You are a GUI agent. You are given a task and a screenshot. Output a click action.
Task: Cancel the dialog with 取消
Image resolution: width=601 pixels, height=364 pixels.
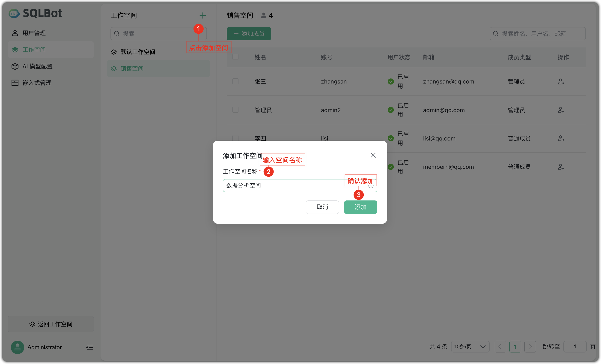point(322,207)
